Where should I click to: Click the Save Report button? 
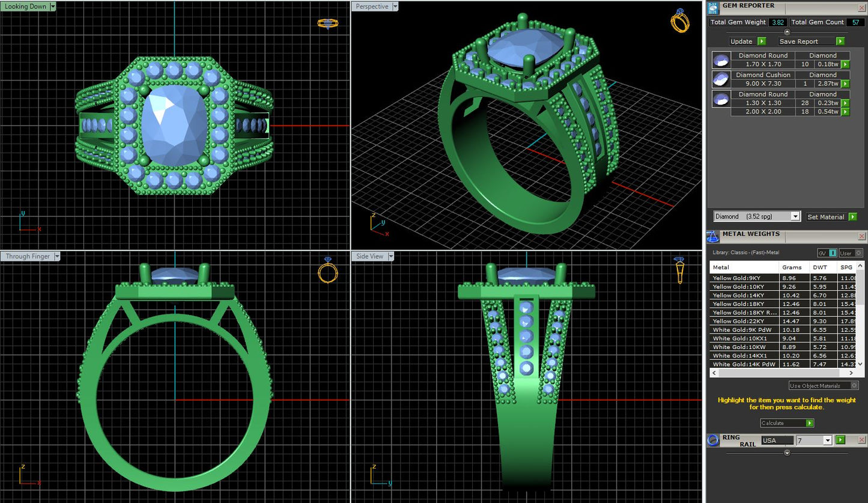click(811, 41)
